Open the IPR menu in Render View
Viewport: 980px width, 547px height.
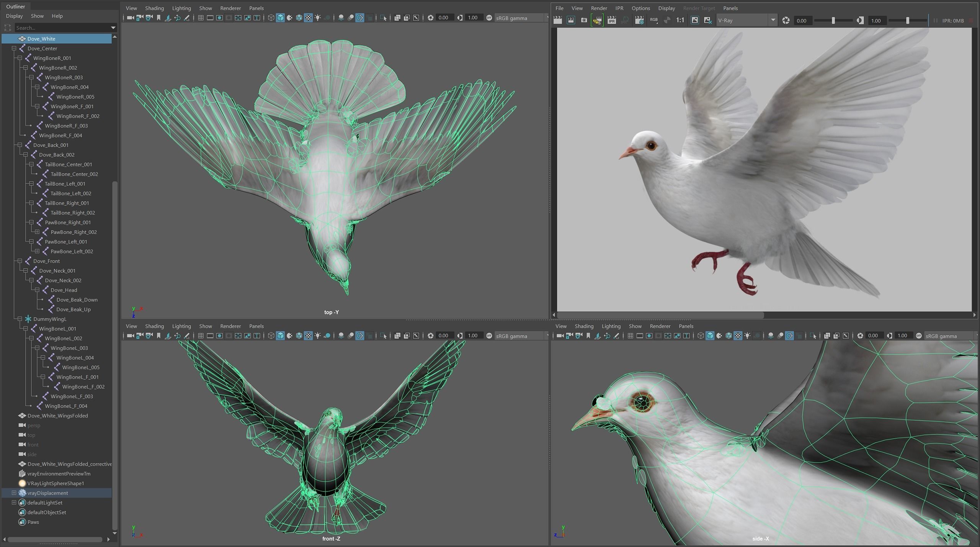[x=619, y=8]
